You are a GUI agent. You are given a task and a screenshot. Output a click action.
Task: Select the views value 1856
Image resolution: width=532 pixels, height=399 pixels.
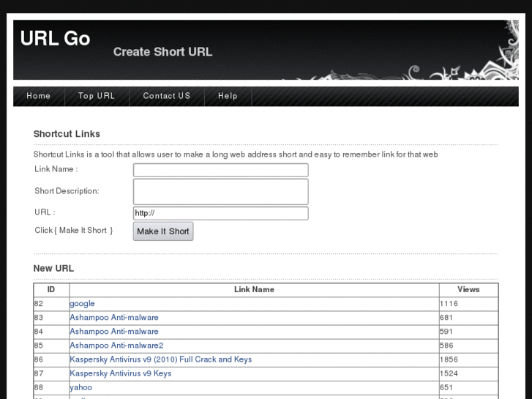449,359
